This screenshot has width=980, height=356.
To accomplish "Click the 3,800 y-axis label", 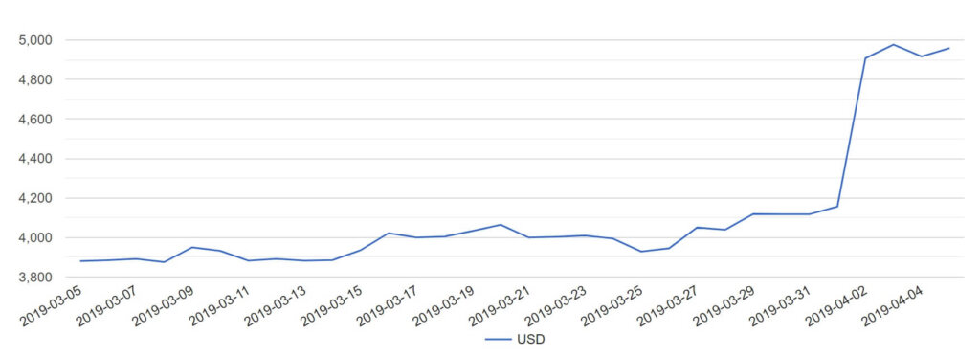I will coord(37,277).
